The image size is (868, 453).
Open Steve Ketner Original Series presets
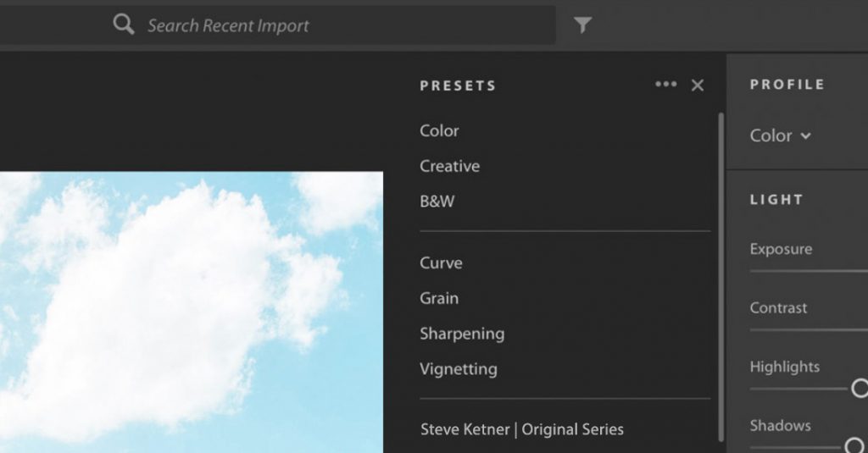(x=521, y=429)
